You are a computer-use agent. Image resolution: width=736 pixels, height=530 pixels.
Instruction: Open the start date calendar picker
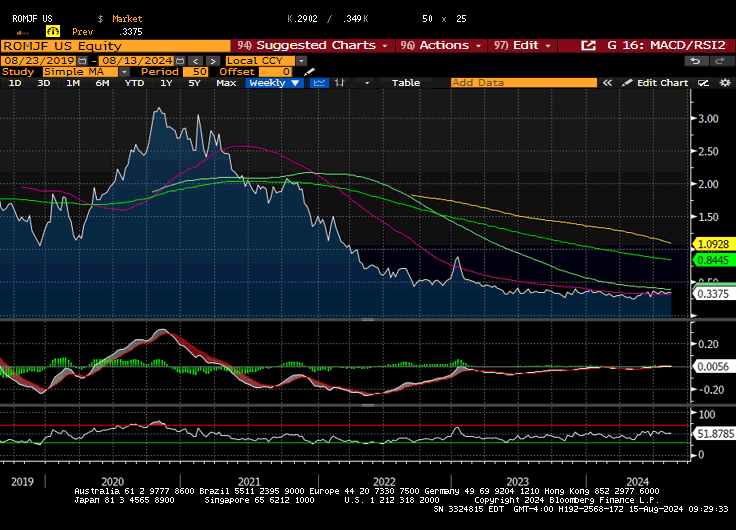point(82,61)
